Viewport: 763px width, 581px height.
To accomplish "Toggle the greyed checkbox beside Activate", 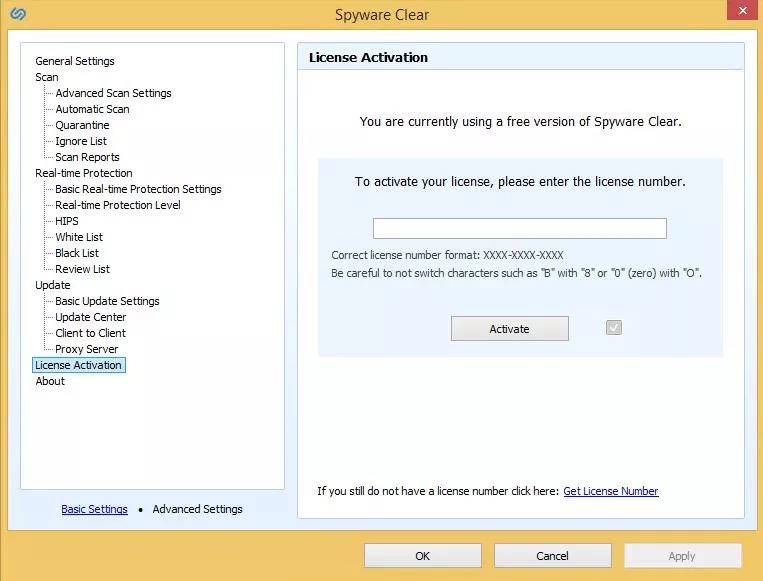I will (614, 327).
